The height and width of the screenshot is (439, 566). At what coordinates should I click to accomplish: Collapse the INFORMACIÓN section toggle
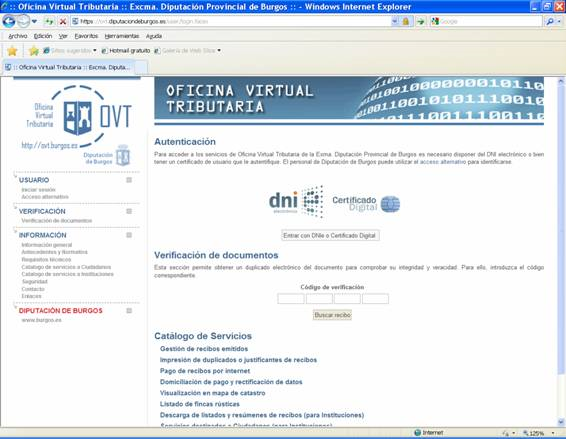[x=129, y=235]
